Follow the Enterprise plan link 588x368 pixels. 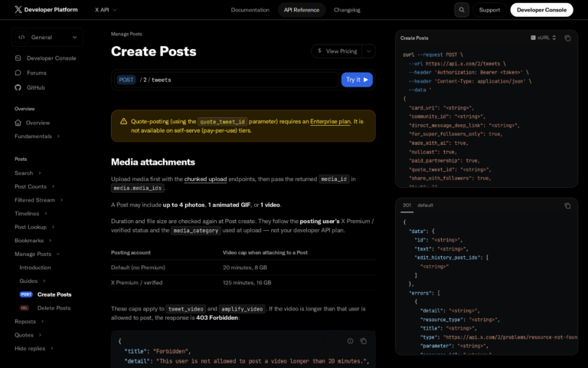tap(330, 122)
